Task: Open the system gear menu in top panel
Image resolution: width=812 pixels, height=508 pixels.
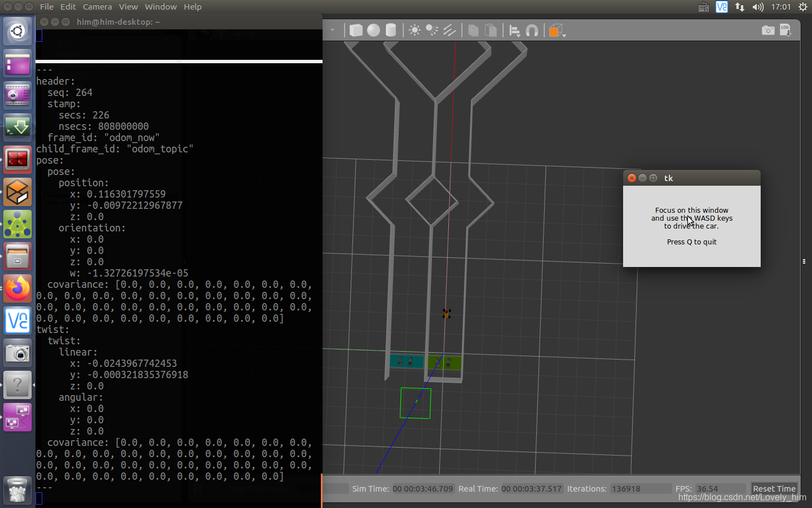Action: point(803,7)
